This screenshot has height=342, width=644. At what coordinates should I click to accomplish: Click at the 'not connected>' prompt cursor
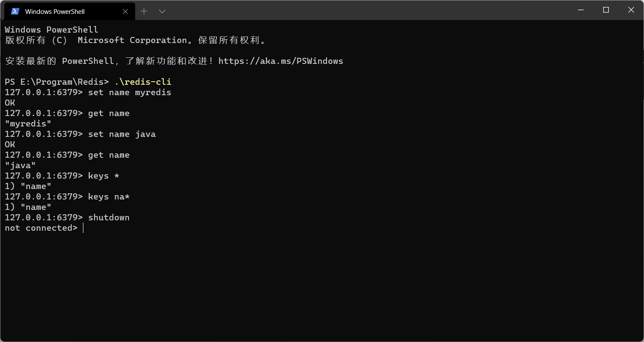pyautogui.click(x=83, y=228)
